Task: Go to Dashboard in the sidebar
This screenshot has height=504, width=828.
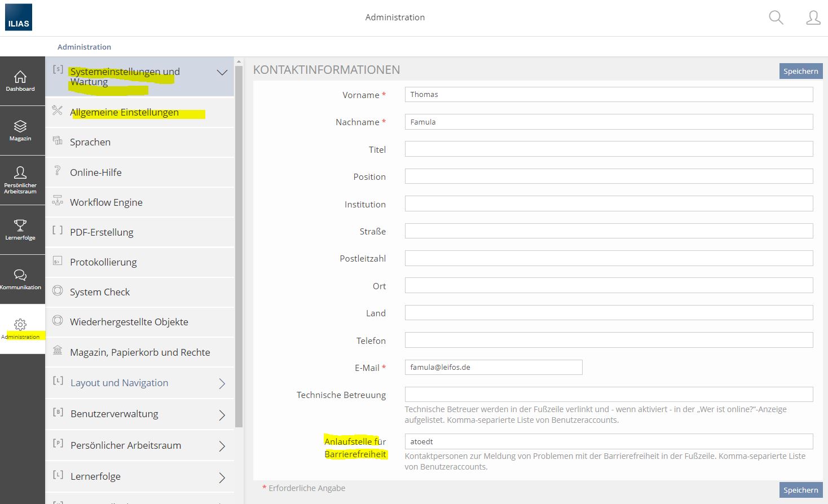Action: pyautogui.click(x=20, y=81)
